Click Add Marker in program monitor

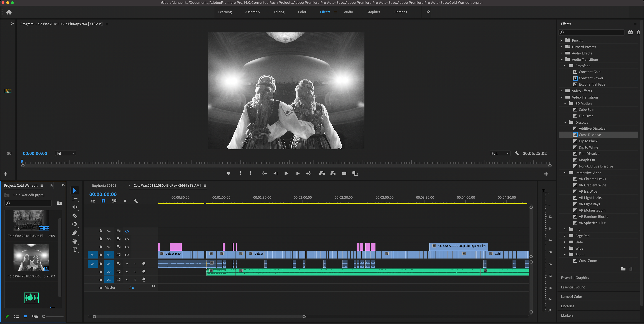click(228, 173)
